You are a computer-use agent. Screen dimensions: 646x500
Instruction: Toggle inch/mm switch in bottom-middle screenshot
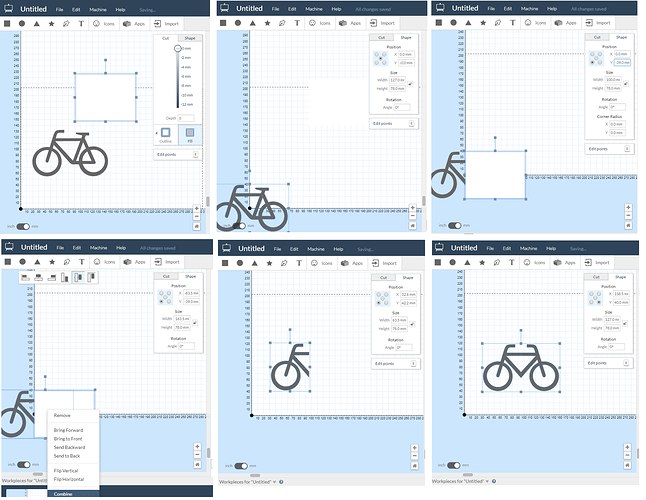click(241, 466)
